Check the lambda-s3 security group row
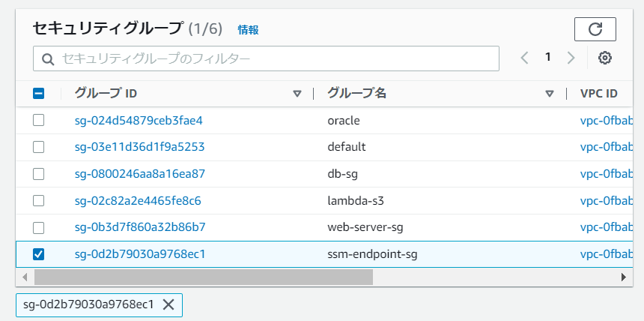The height and width of the screenshot is (321, 644). (38, 201)
